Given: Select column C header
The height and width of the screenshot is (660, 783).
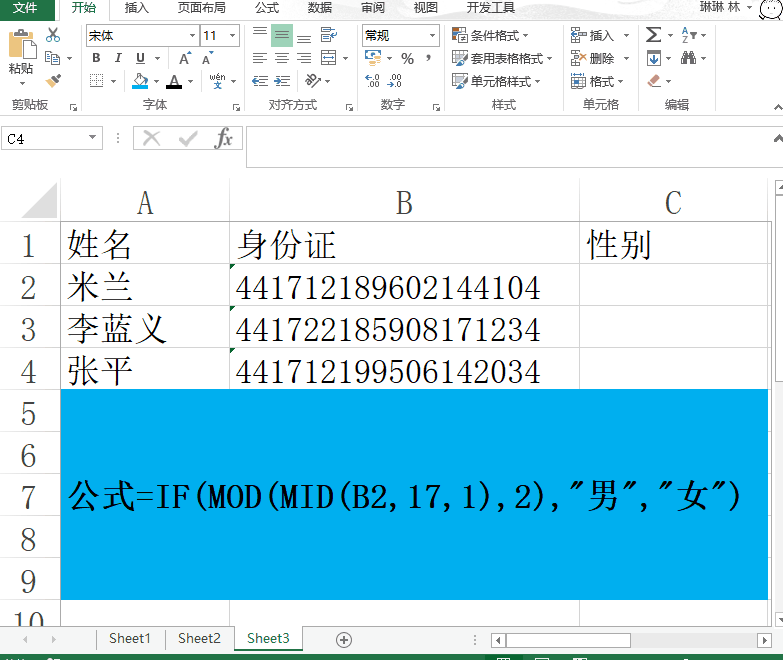Looking at the screenshot, I should pyautogui.click(x=673, y=202).
